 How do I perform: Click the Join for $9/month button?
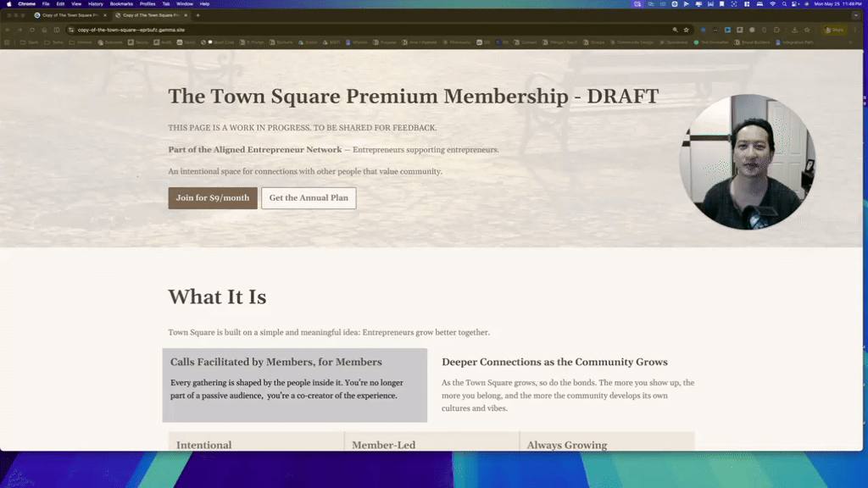coord(213,198)
